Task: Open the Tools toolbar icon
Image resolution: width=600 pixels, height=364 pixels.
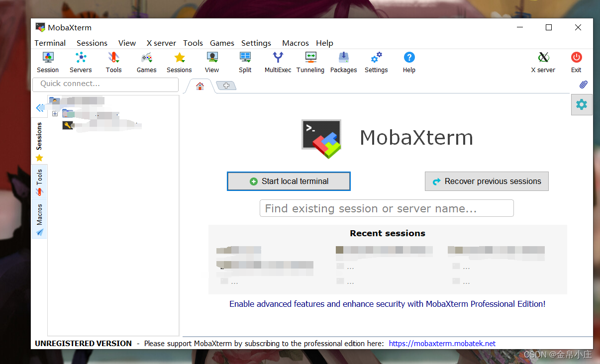Action: point(113,62)
